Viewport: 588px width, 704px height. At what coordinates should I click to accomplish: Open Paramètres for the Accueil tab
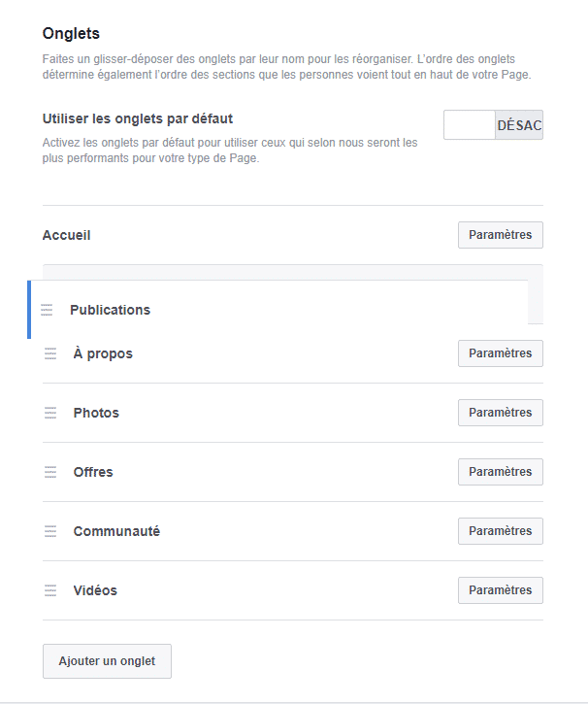tap(500, 235)
